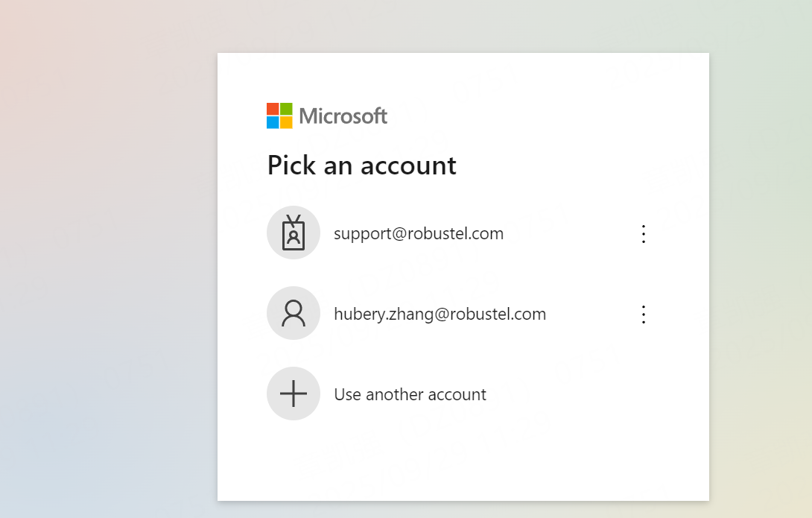This screenshot has width=812, height=518.
Task: Click the ID badge avatar for support account
Action: (x=294, y=233)
